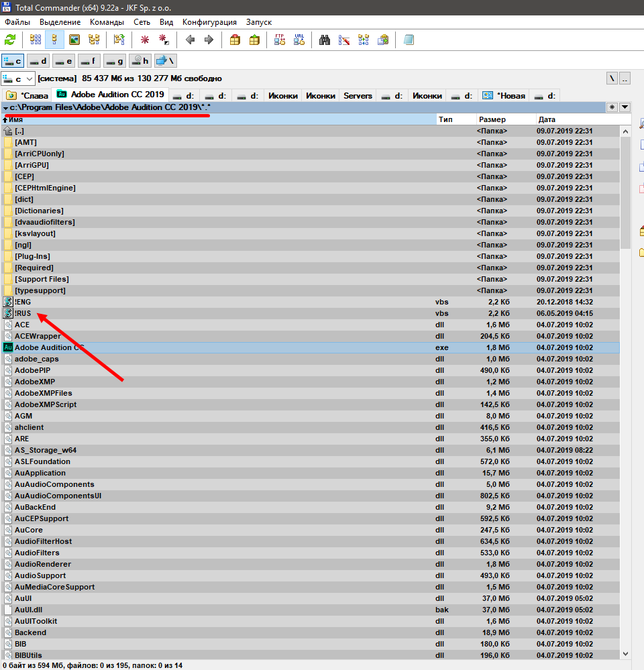Go to root directory backslash button
Screen dimensions: 644x670
[x=612, y=78]
